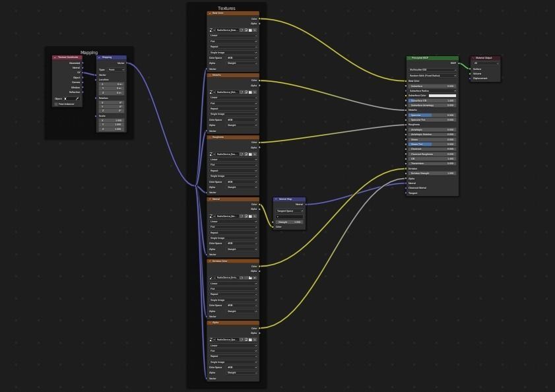Click the Strength slider in the Normal Map node
The height and width of the screenshot is (392, 555).
coord(290,222)
